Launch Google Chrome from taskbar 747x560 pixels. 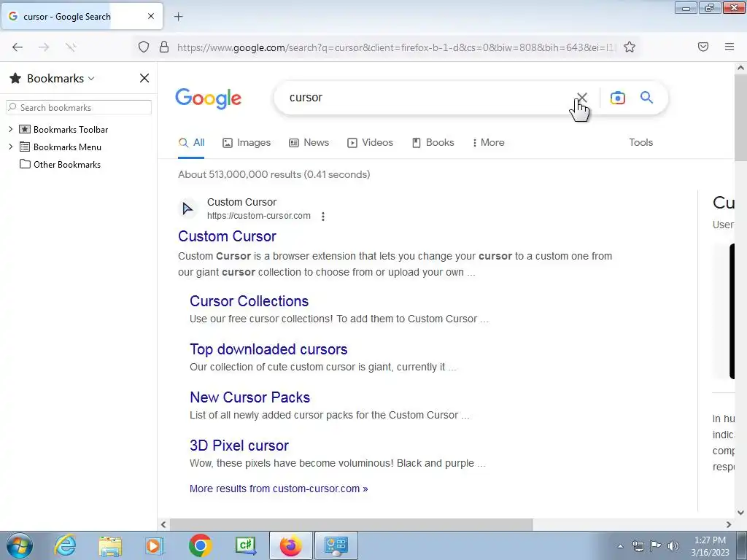coord(200,545)
